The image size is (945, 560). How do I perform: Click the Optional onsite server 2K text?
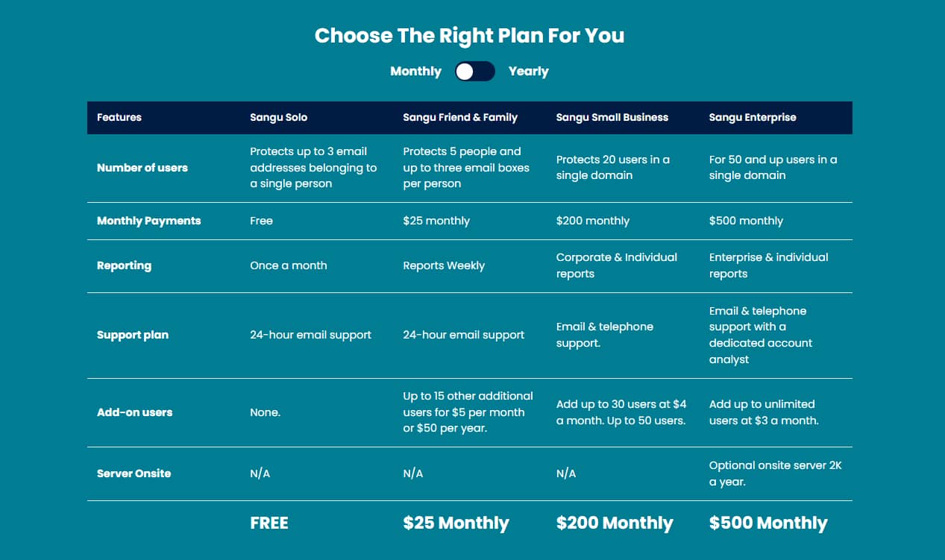(776, 474)
